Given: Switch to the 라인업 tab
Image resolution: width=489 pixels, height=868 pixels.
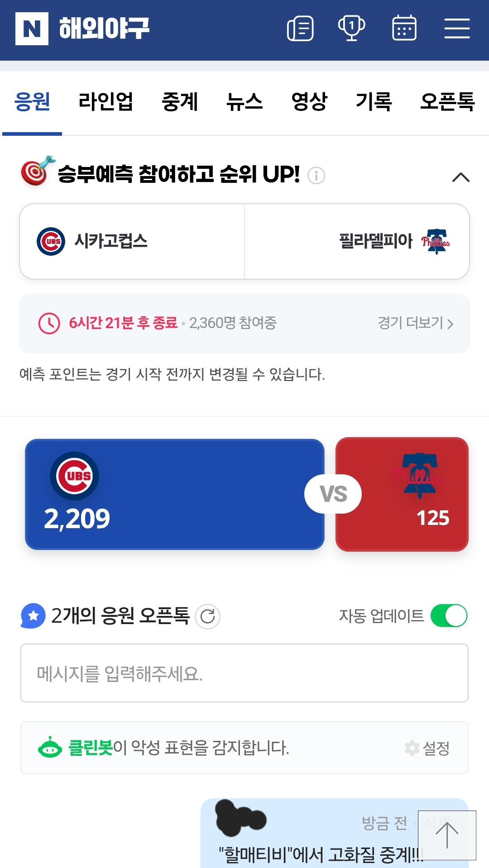Looking at the screenshot, I should click(105, 101).
